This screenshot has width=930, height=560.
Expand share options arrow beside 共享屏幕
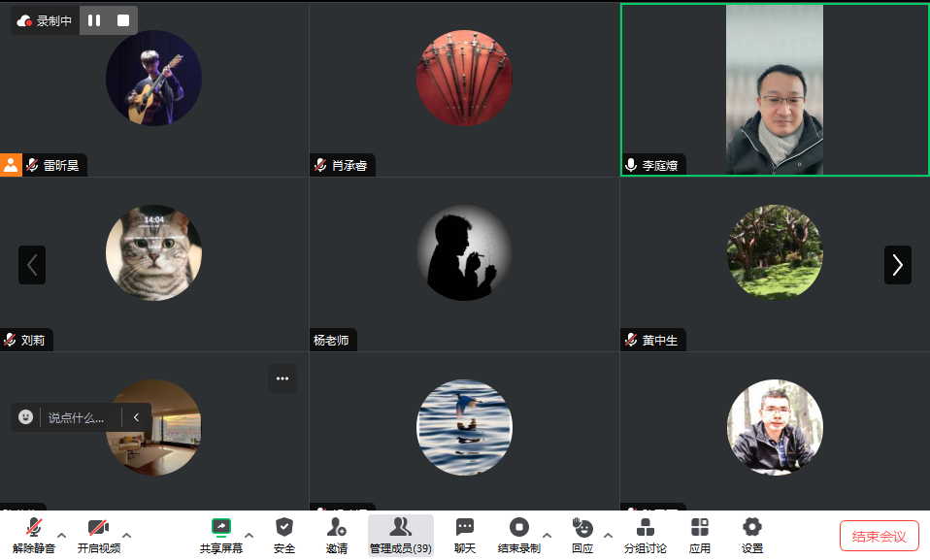click(249, 535)
